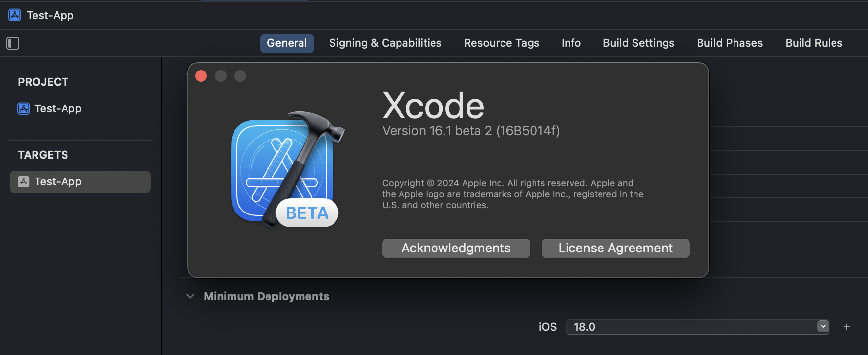Click the Copyright 2024 Apple Inc. text
Screen dimensions: 868x355
pos(513,194)
